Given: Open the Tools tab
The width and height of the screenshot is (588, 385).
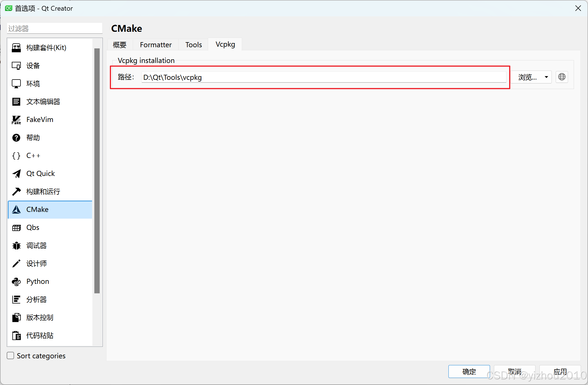Looking at the screenshot, I should 194,45.
